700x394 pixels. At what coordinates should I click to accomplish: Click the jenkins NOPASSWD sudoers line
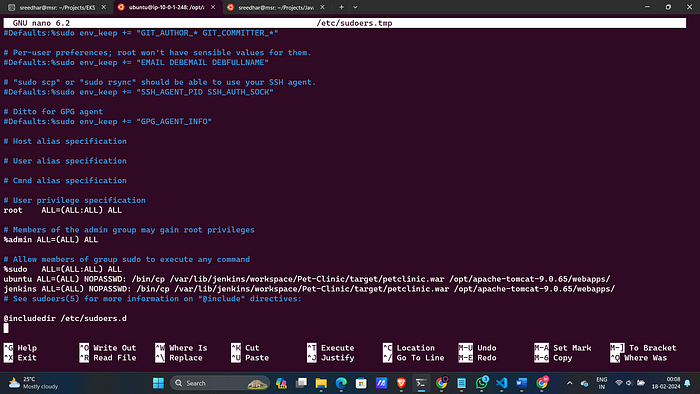coord(309,289)
